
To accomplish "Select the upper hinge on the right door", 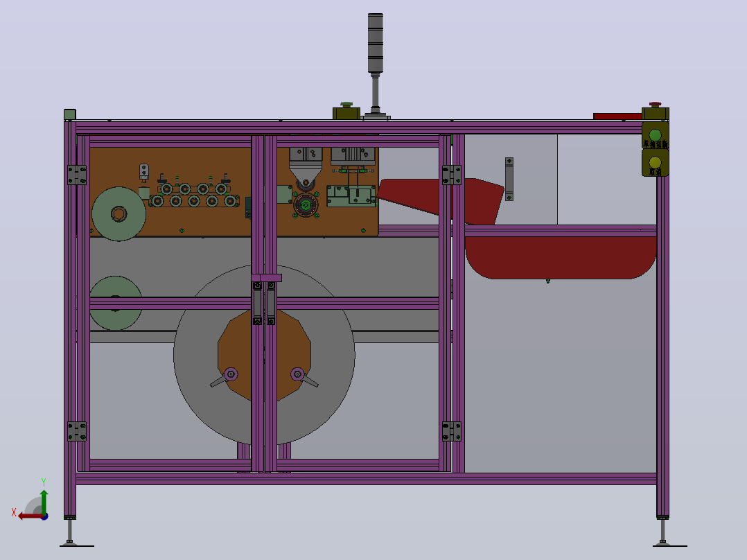I will tap(452, 175).
